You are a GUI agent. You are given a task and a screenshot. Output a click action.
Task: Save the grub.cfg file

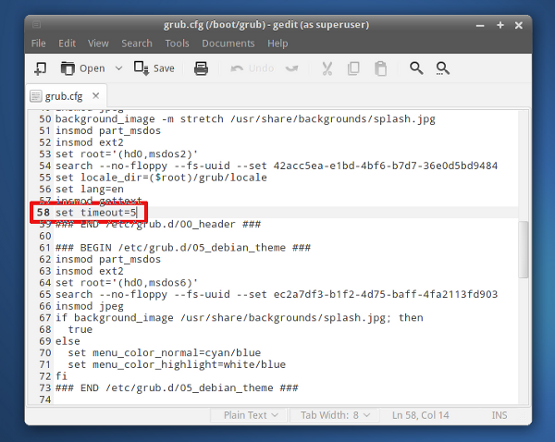click(x=154, y=68)
